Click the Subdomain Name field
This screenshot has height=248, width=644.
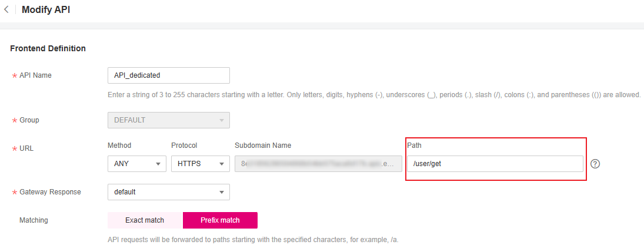click(318, 164)
